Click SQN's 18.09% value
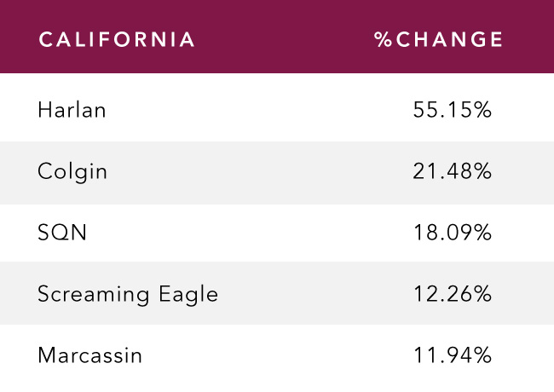The width and height of the screenshot is (554, 392). (x=453, y=233)
